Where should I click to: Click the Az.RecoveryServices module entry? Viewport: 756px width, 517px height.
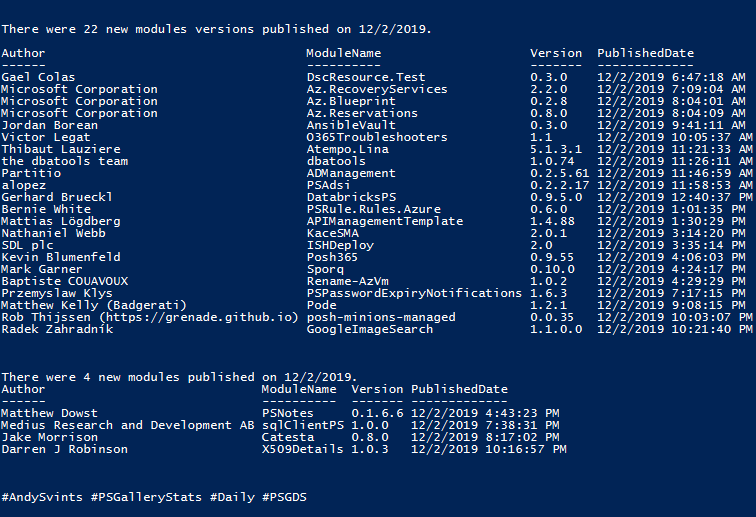(377, 89)
